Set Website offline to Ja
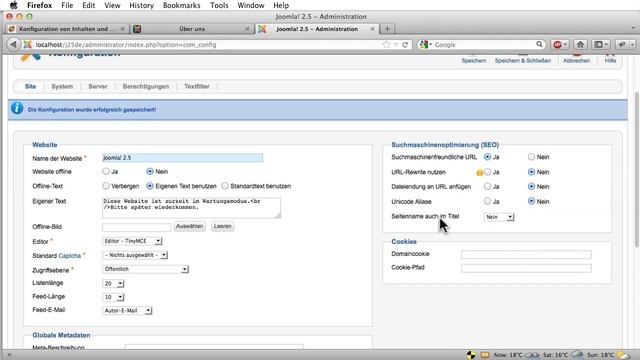Screen dimensions: 640x360 [106, 171]
